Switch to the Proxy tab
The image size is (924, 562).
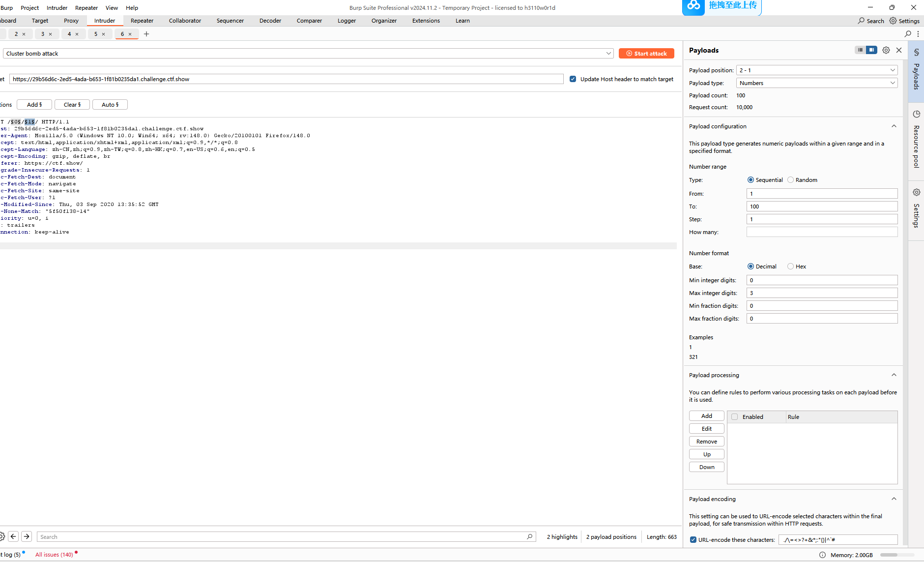pos(71,21)
